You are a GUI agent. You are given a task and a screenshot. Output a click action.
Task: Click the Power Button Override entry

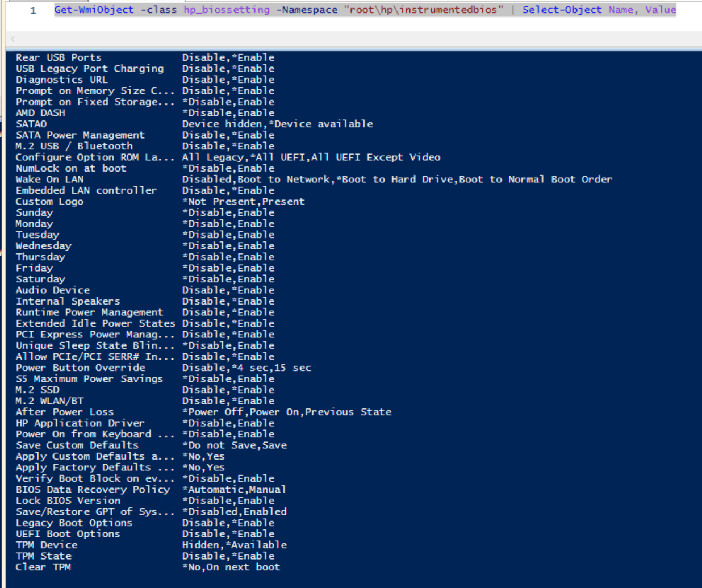80,368
